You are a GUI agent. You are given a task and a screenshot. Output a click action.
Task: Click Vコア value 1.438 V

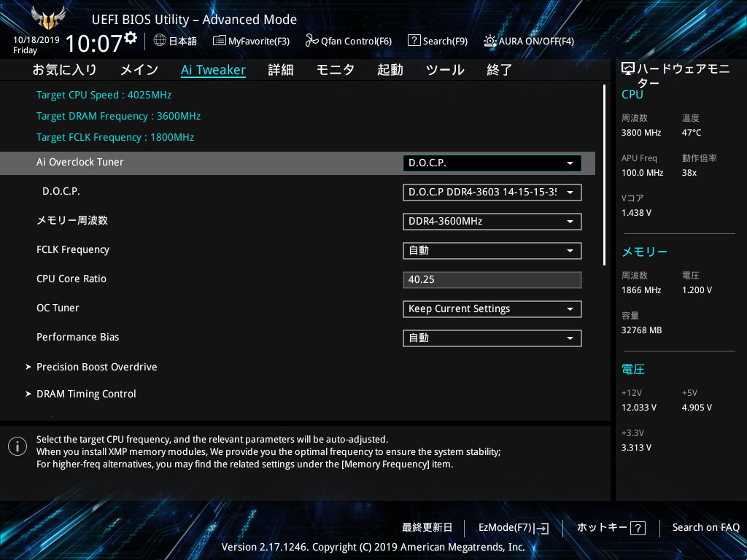(636, 213)
